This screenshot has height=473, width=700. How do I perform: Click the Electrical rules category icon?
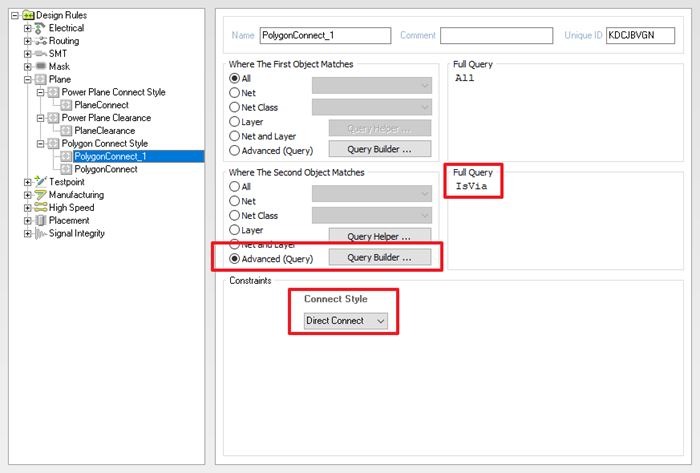(x=41, y=29)
